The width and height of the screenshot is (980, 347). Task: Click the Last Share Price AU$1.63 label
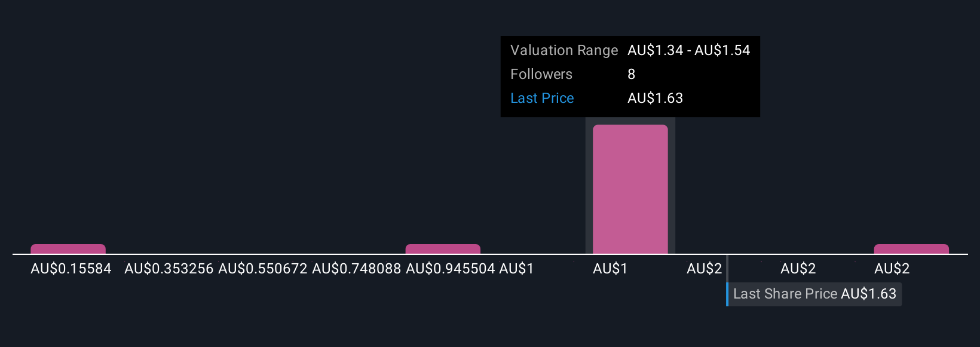pos(814,294)
